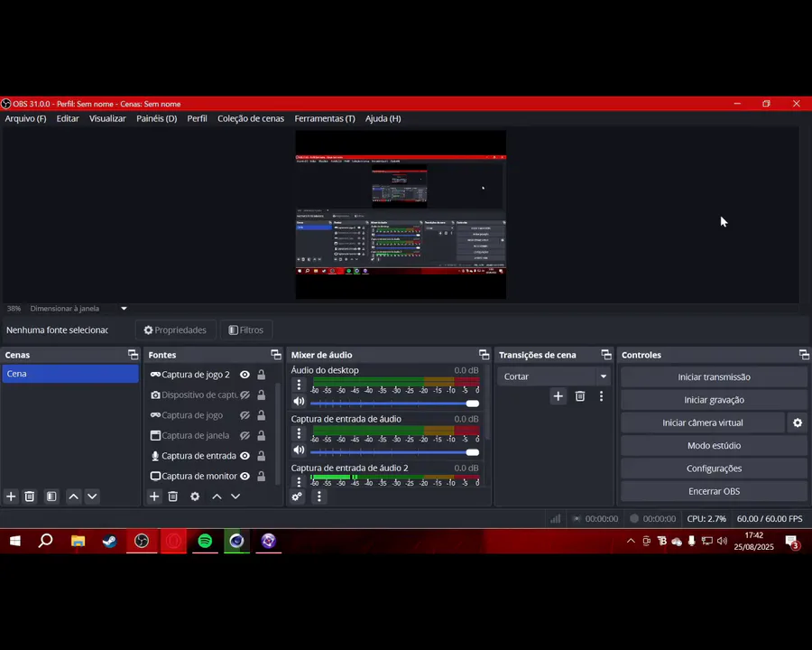Image resolution: width=812 pixels, height=650 pixels.
Task: Click Iniciar transmissão button
Action: [714, 376]
